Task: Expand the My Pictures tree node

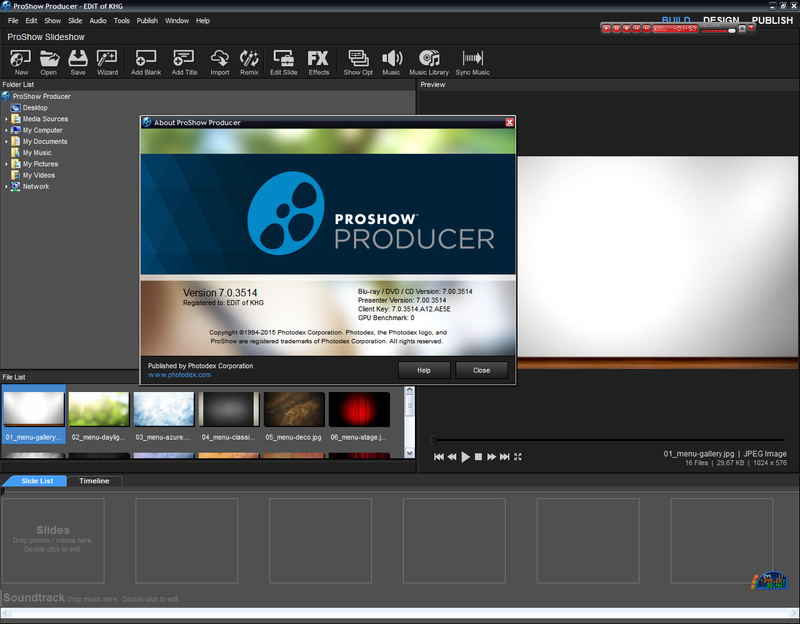Action: [6, 164]
